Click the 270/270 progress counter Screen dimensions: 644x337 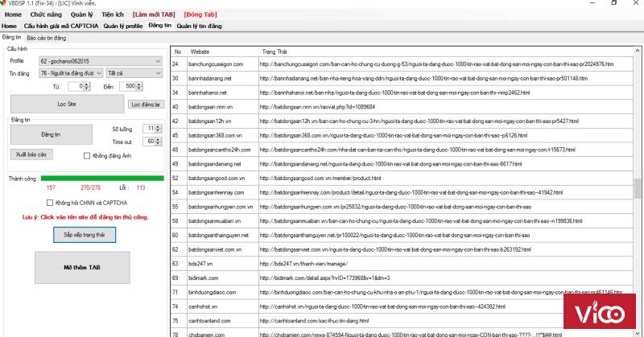coord(90,187)
